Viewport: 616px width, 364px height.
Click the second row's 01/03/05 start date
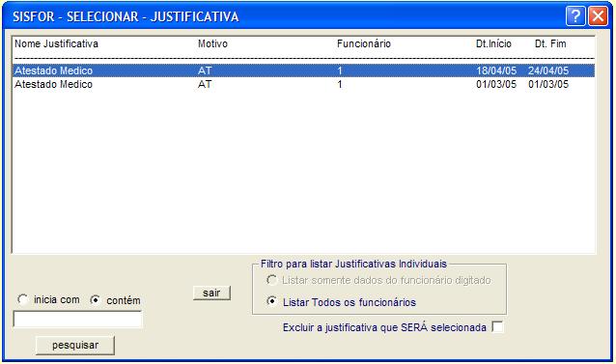[x=496, y=84]
